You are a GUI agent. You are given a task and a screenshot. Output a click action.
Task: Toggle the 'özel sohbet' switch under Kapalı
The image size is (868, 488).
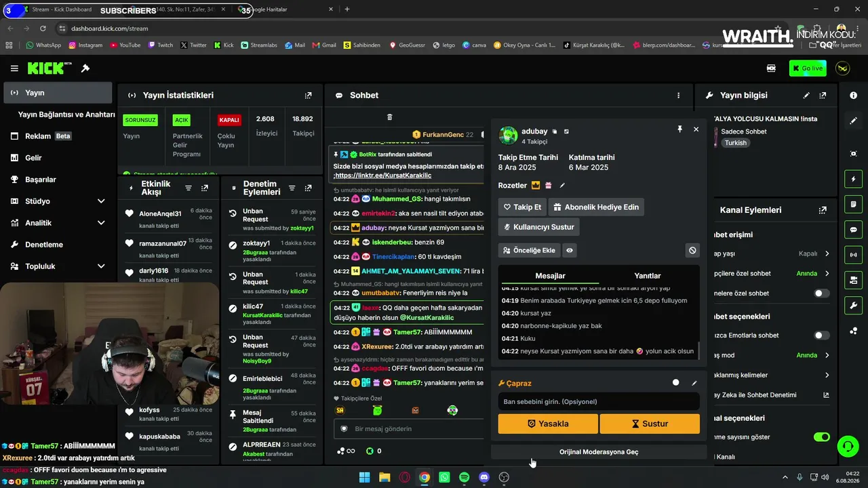click(x=821, y=293)
